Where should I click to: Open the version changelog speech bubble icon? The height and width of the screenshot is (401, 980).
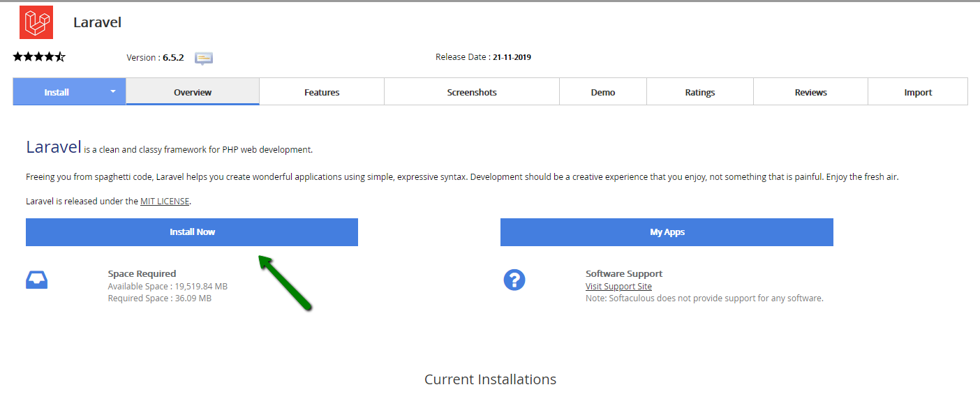[204, 58]
